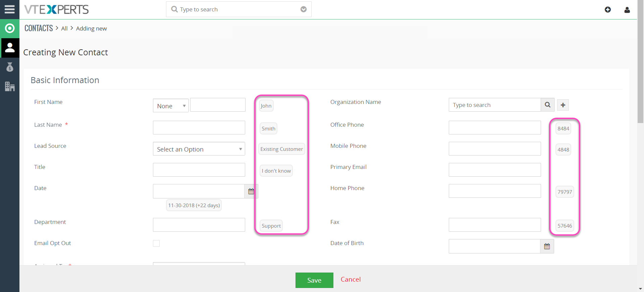Select the Contacts person icon in the sidebar
Image resolution: width=644 pixels, height=292 pixels.
pyautogui.click(x=10, y=48)
